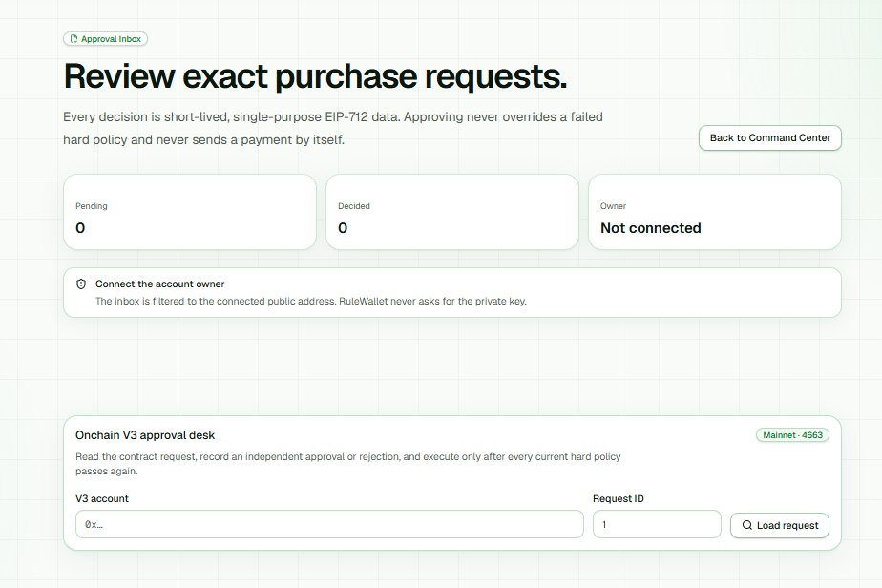Click the Connect the account owner heading
The width and height of the screenshot is (882, 588).
tap(159, 284)
